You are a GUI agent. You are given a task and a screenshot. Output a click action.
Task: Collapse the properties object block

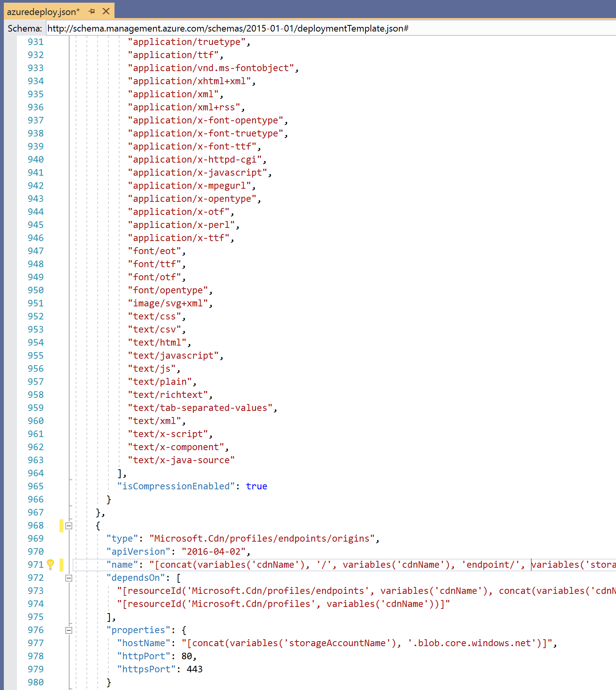69,630
